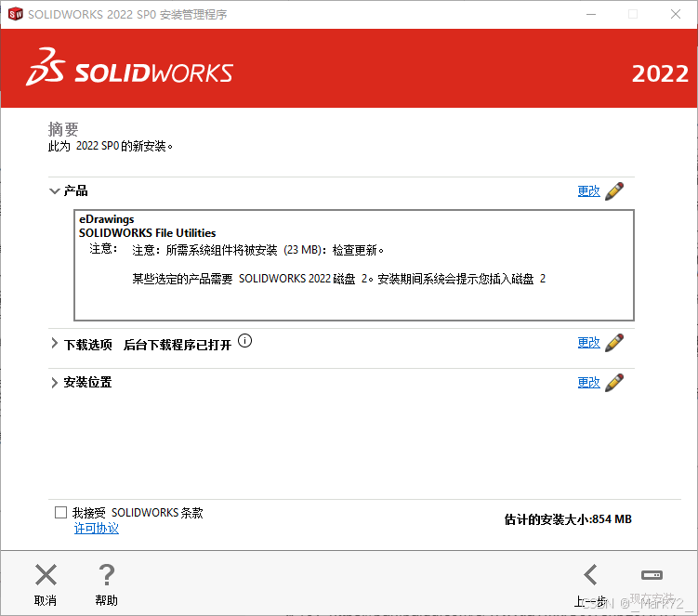Select eDrawings in the product list
The image size is (698, 616).
106,219
